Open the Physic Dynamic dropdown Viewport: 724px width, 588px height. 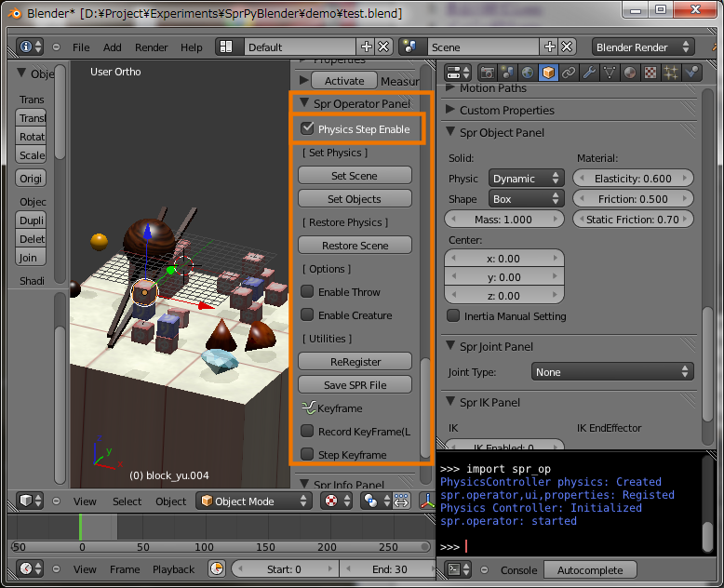tap(527, 178)
